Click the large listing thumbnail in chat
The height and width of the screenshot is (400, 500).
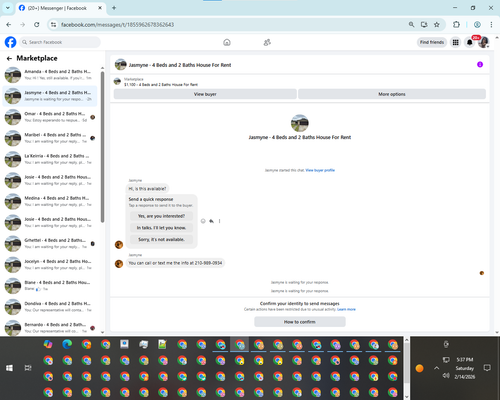(300, 123)
